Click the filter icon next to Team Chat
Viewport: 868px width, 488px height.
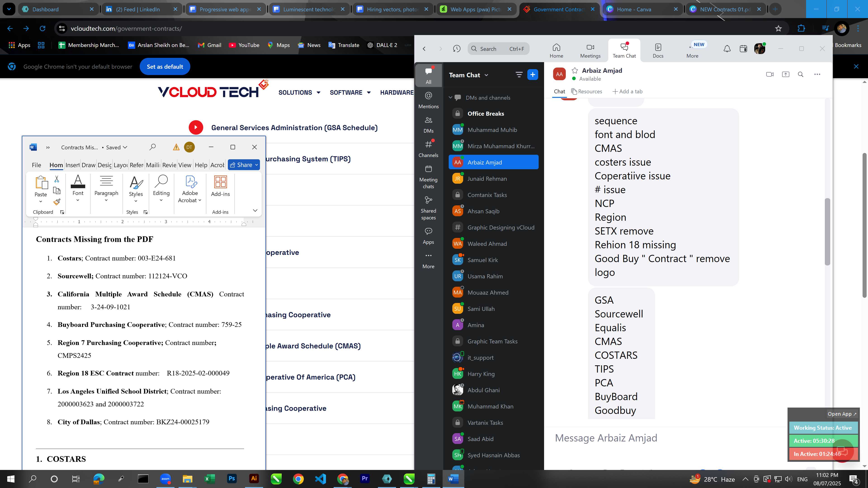pyautogui.click(x=519, y=75)
